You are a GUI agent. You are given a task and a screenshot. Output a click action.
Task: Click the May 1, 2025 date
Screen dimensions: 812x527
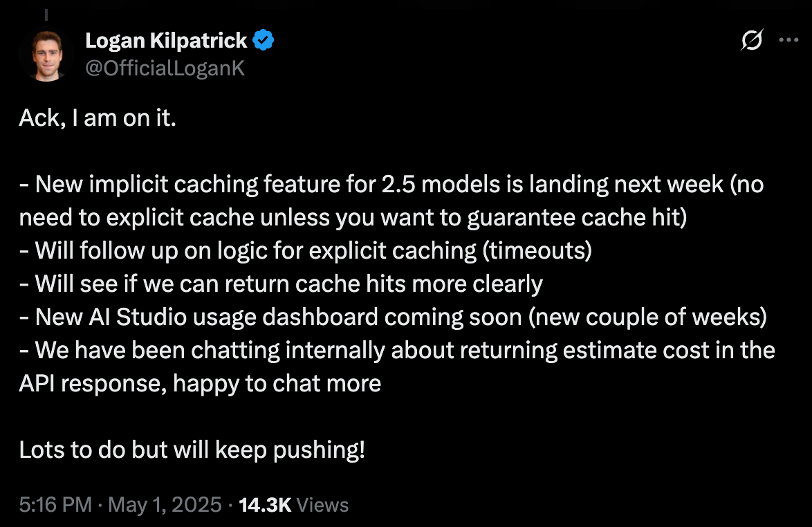tap(163, 504)
